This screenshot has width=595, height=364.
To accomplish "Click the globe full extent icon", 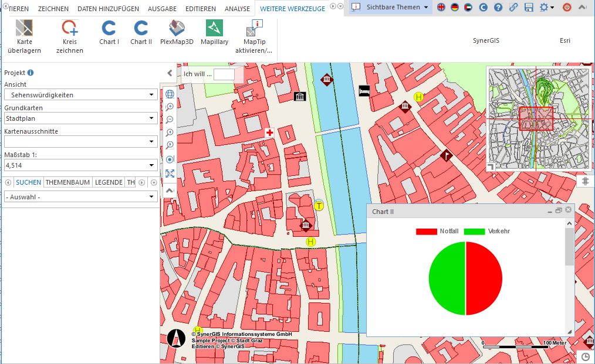I will (170, 94).
